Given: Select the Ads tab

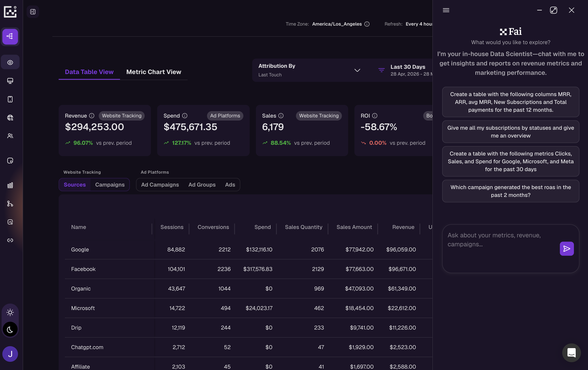Looking at the screenshot, I should click(230, 185).
